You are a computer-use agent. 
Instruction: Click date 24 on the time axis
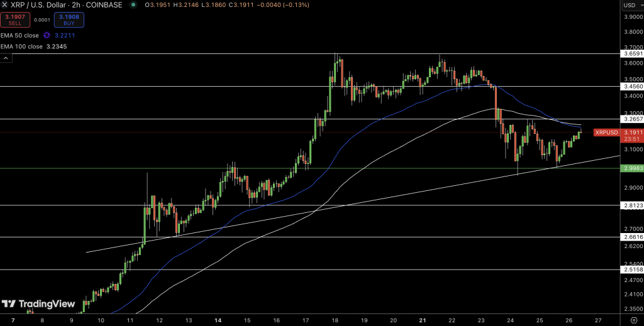tap(511, 320)
